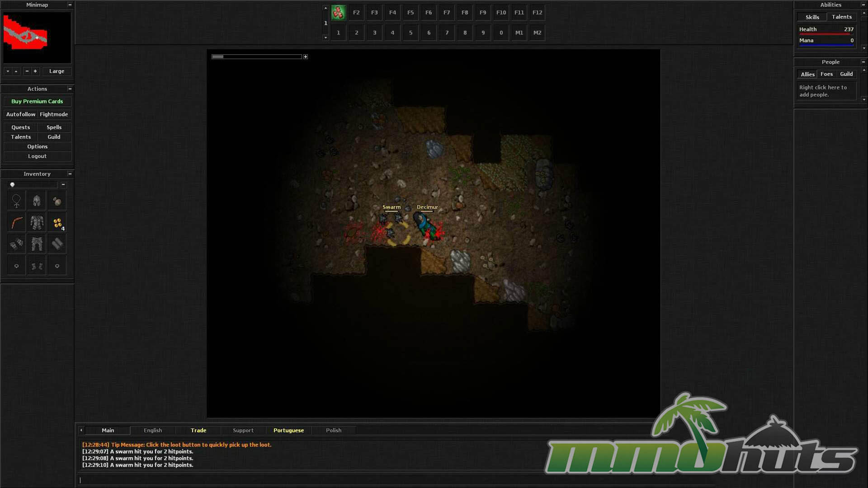Viewport: 868px width, 488px height.
Task: Select the boomerang weapon inventory slot
Action: (17, 222)
